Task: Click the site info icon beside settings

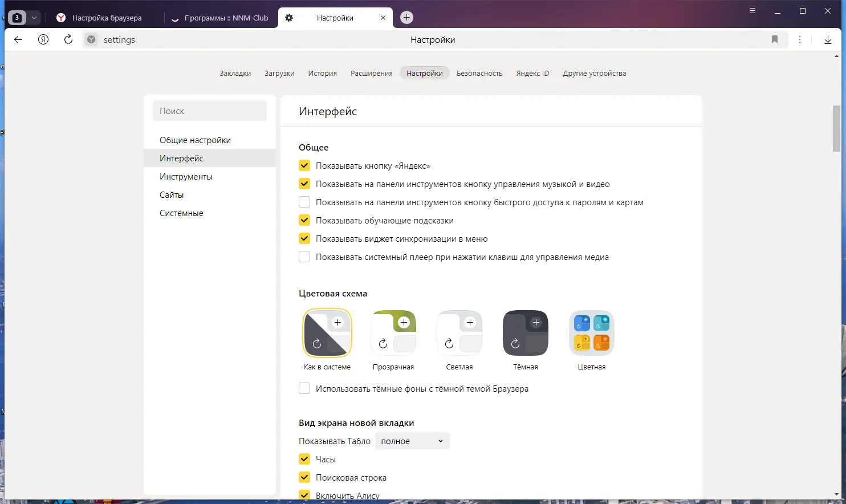Action: tap(91, 39)
